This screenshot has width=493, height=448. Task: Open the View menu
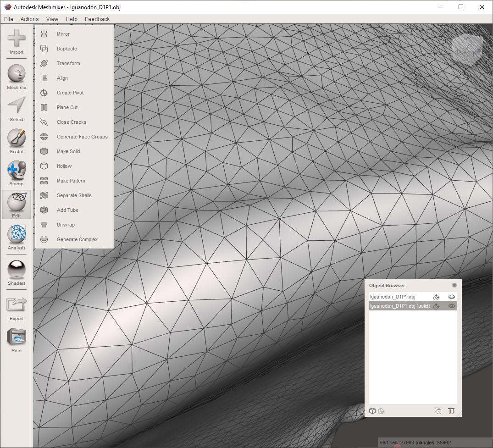(52, 19)
